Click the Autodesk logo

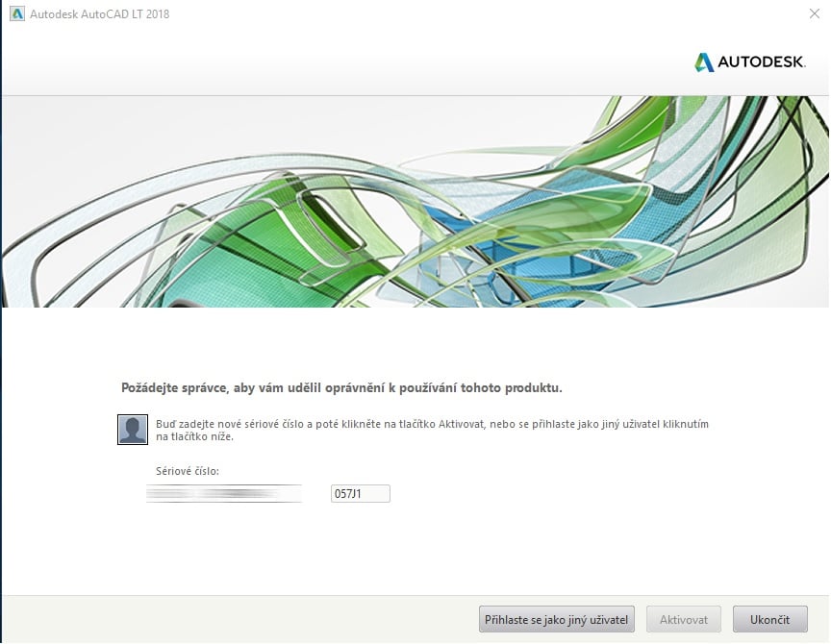tap(750, 62)
